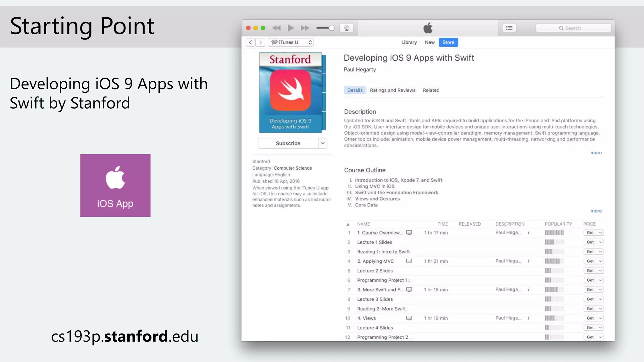Sort by the POPULARITY column header
The width and height of the screenshot is (644, 362).
(558, 224)
